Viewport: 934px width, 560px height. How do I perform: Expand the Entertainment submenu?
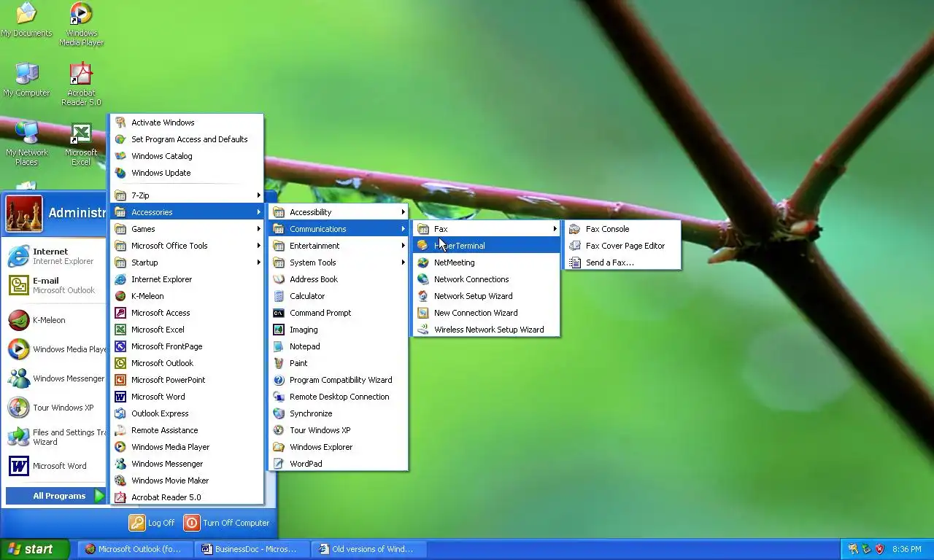(338, 246)
